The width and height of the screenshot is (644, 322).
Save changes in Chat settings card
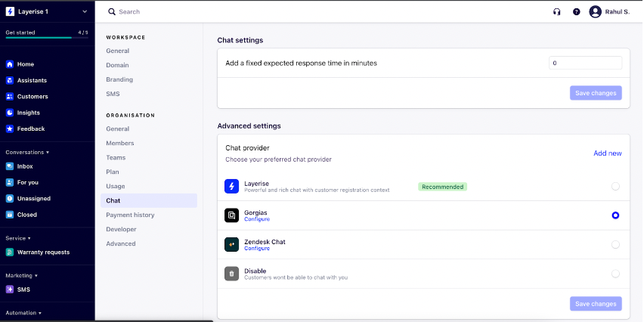tap(596, 93)
